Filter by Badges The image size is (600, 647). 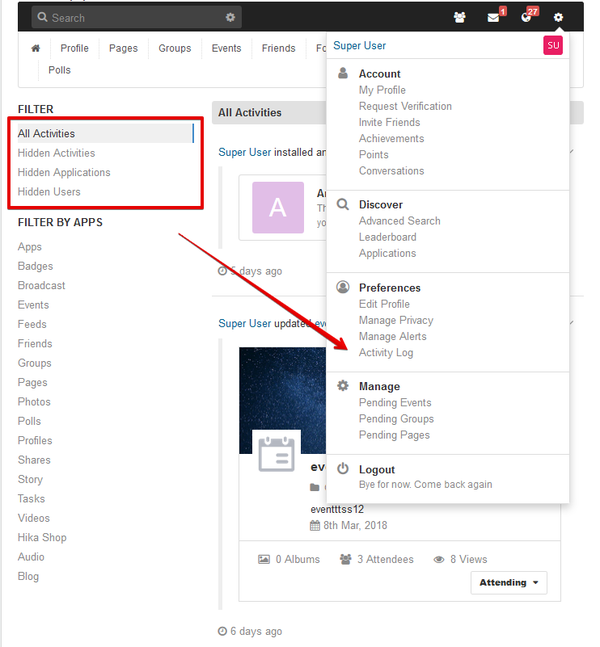click(x=35, y=266)
